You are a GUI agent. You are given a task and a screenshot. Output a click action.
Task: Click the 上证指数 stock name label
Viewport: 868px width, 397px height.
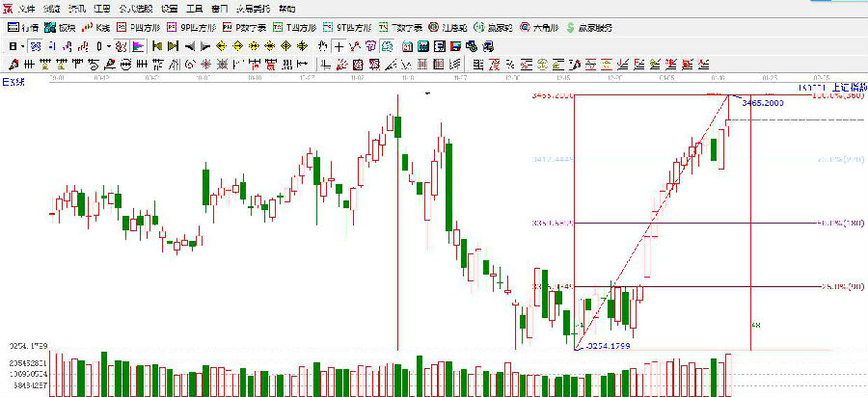coord(839,88)
